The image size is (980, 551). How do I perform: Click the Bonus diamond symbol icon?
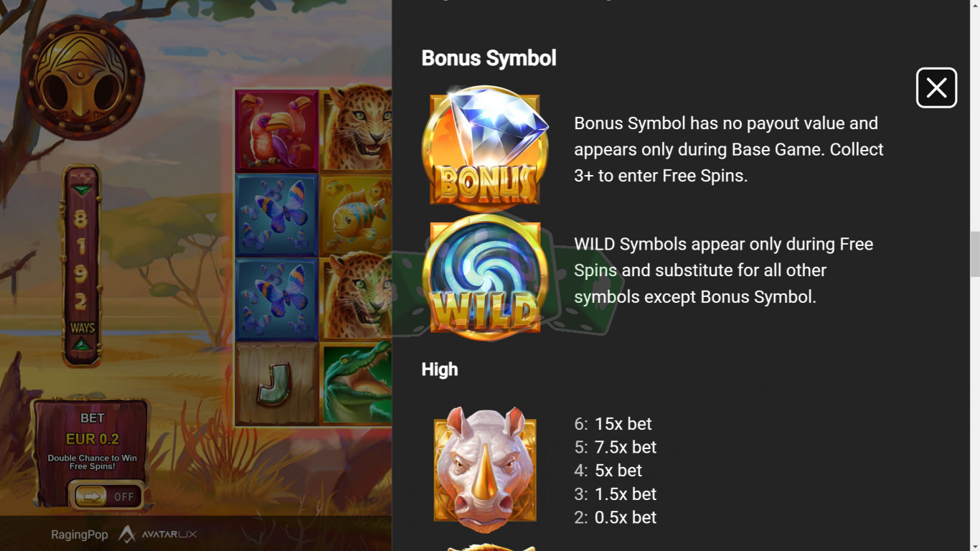click(485, 149)
